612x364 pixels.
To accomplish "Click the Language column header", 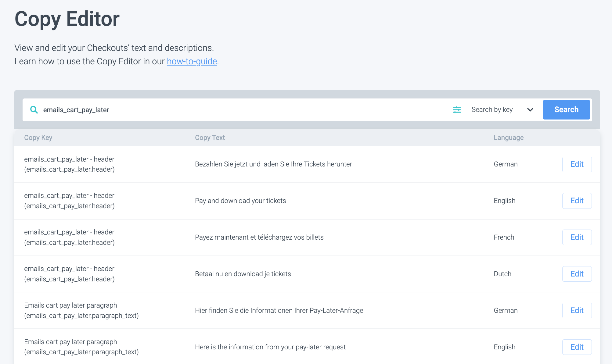I will 508,138.
